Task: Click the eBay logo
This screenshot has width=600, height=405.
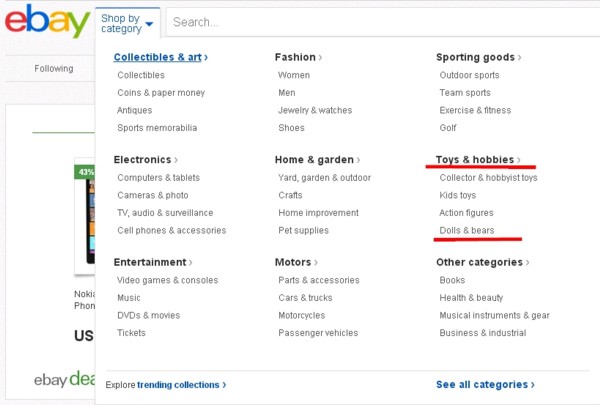Action: [x=46, y=21]
